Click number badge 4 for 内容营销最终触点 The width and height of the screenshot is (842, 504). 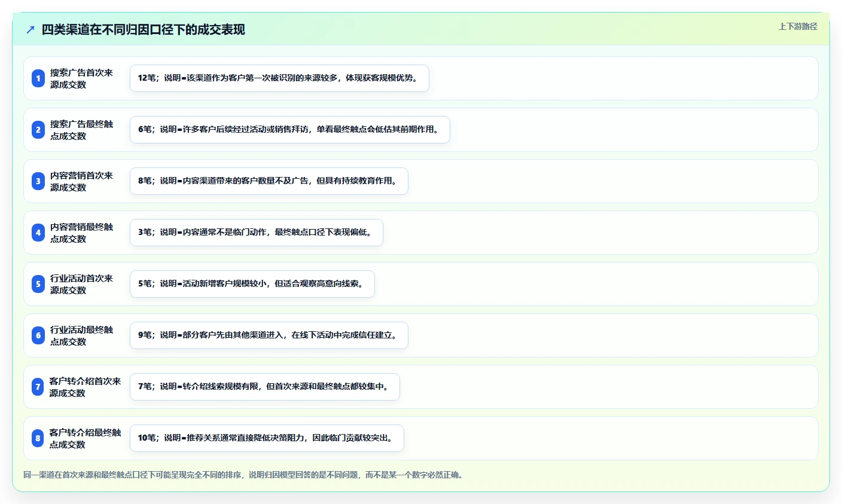tap(38, 233)
